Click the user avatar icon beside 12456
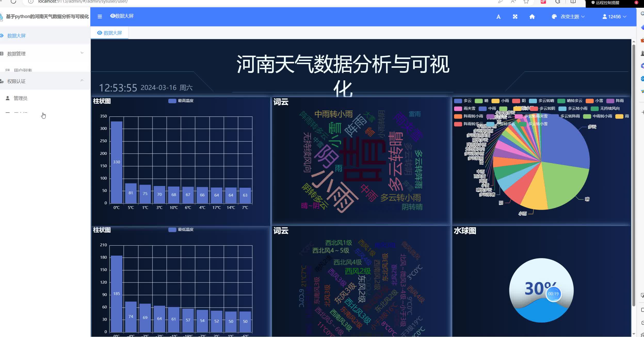This screenshot has height=337, width=644. [x=605, y=17]
